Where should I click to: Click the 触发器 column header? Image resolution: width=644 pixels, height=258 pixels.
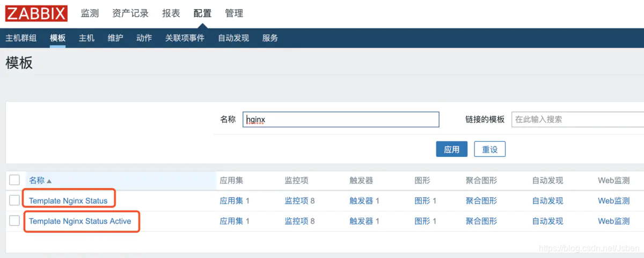[361, 181]
